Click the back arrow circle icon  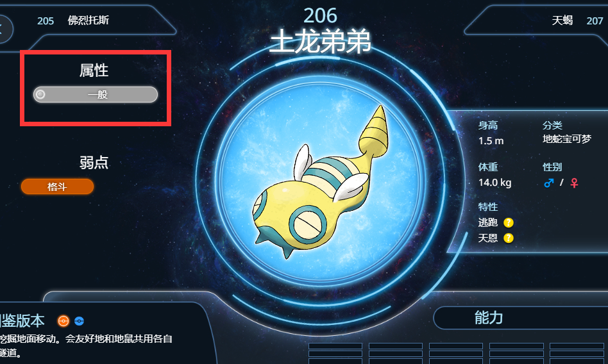(x=4, y=29)
